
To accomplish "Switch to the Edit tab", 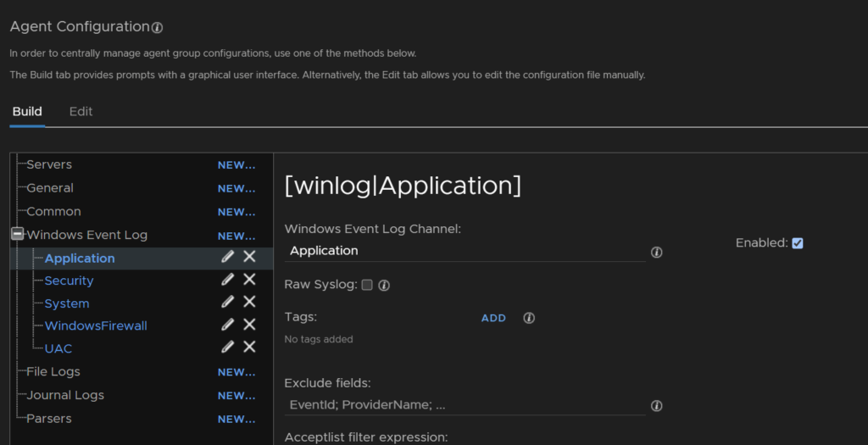I will (x=81, y=111).
